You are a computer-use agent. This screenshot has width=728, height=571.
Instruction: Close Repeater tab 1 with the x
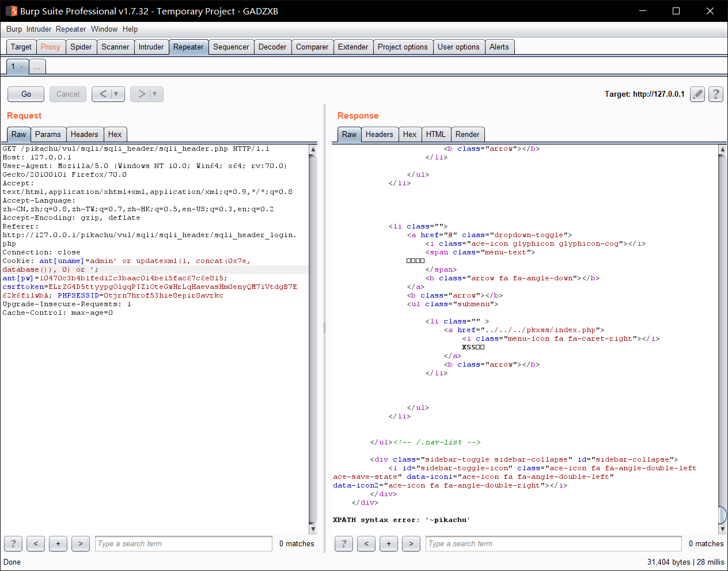(22, 67)
